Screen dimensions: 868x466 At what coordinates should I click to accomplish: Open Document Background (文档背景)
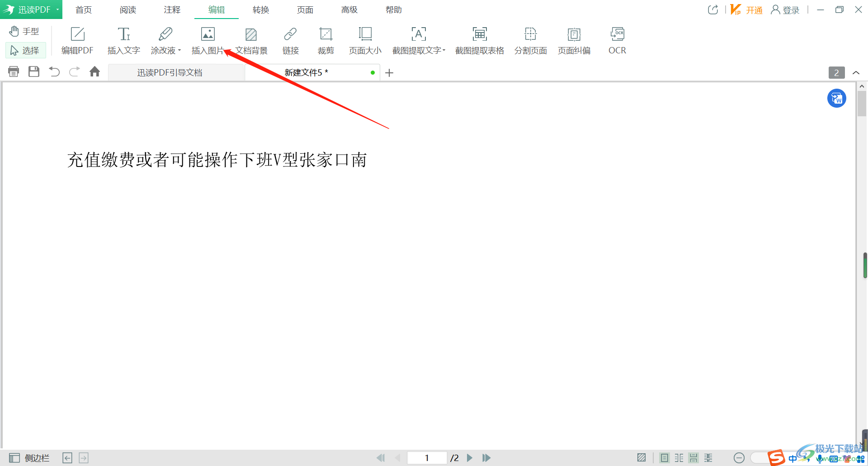point(251,41)
